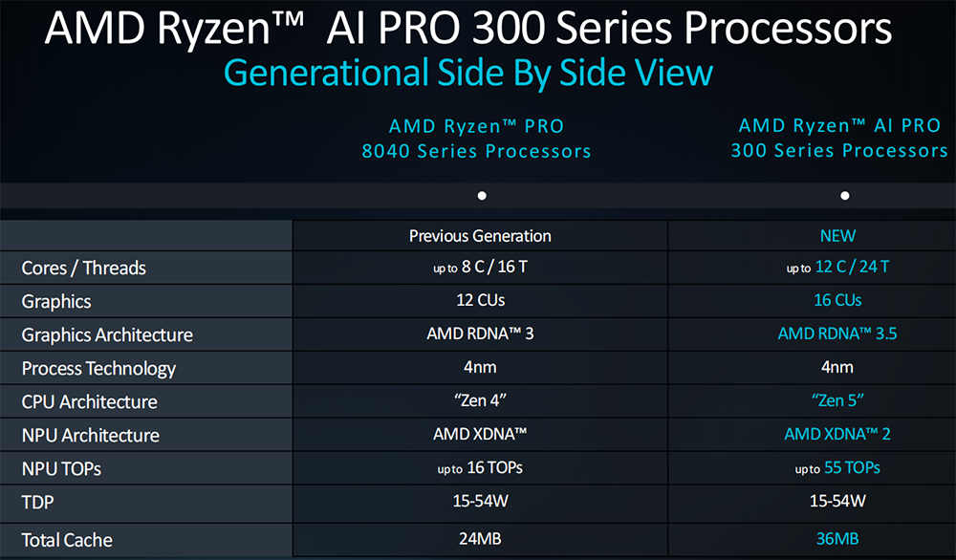Click the "Graphics Architecture" row label

coord(107,335)
